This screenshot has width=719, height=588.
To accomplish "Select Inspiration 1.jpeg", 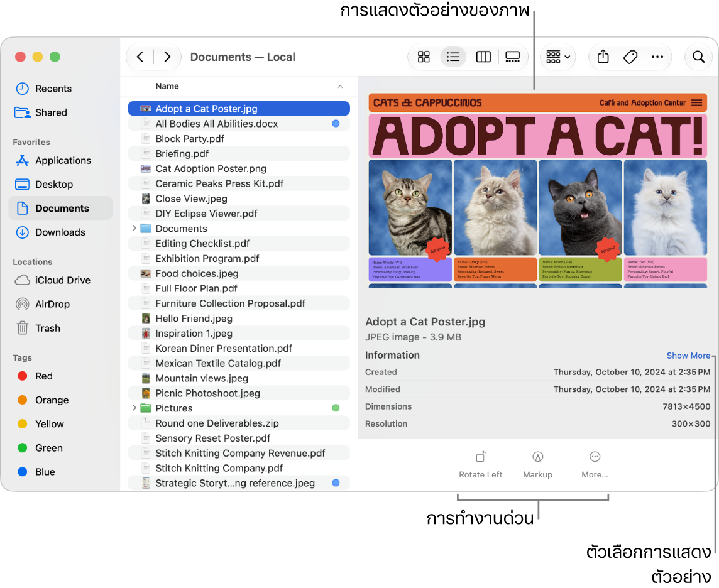I will pos(238,333).
